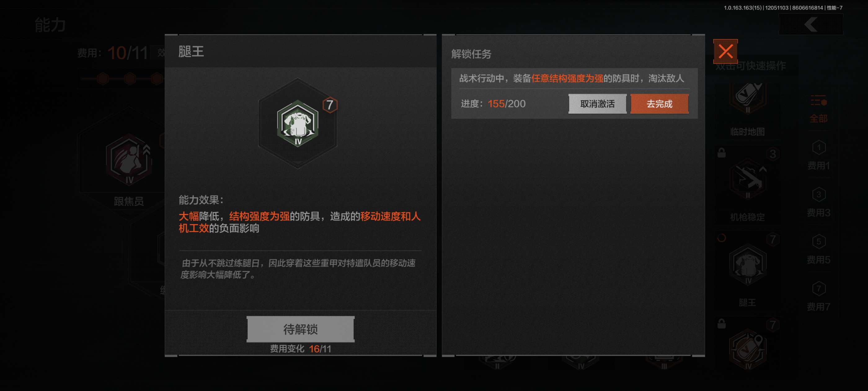Image resolution: width=868 pixels, height=391 pixels.
Task: Select the 腿王 icon in right list
Action: [747, 265]
